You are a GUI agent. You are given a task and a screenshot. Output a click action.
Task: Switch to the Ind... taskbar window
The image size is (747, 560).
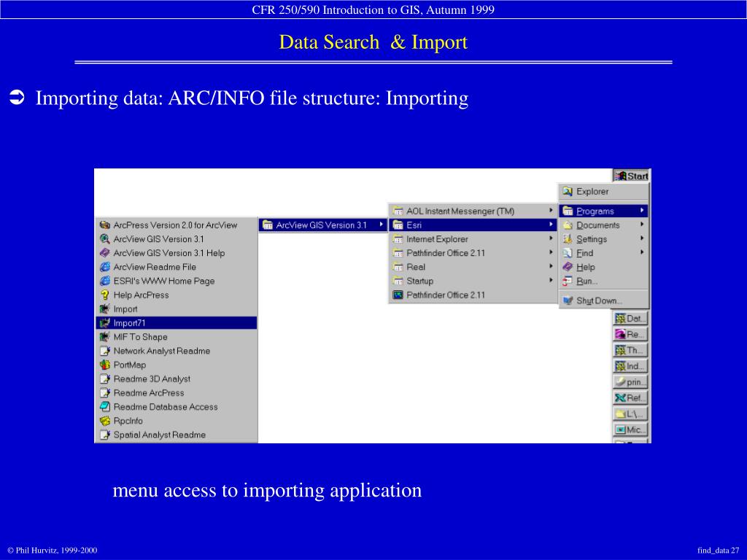[631, 366]
